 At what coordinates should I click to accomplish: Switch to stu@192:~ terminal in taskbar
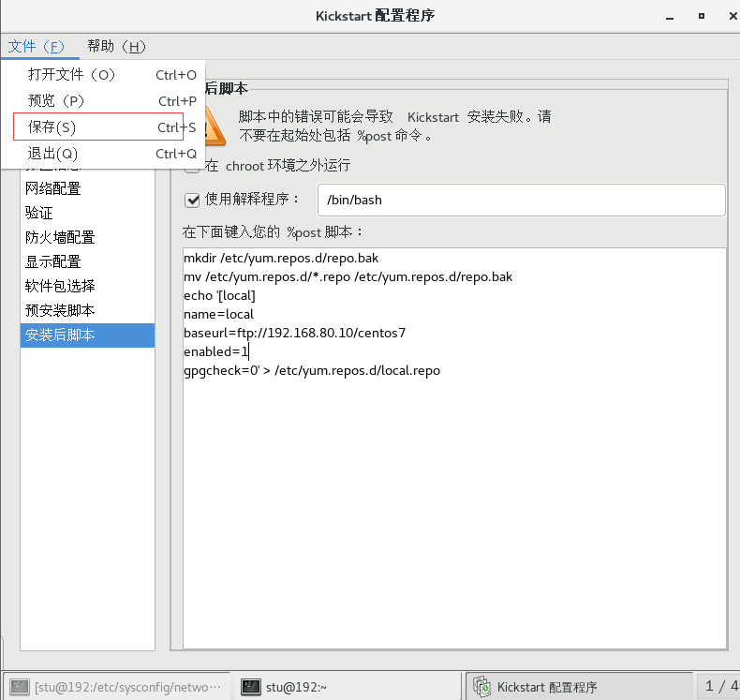point(347,686)
